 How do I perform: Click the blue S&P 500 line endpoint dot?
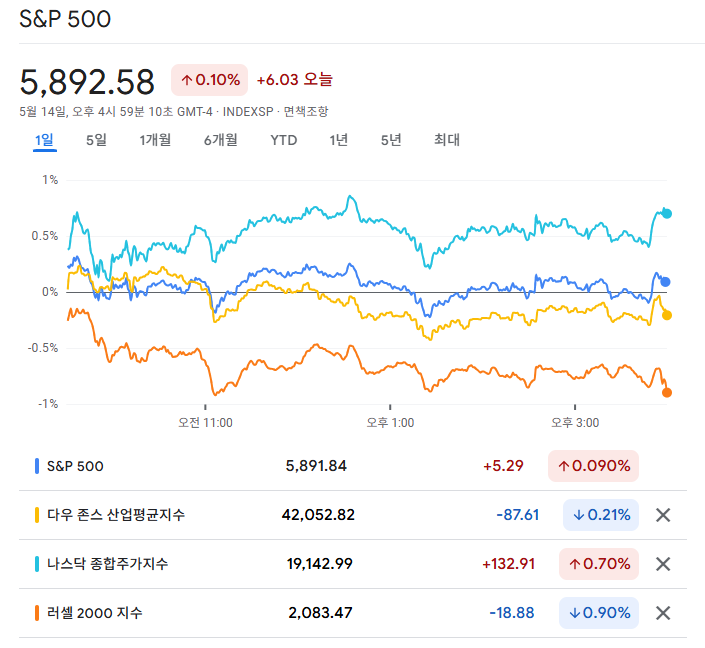click(x=665, y=282)
